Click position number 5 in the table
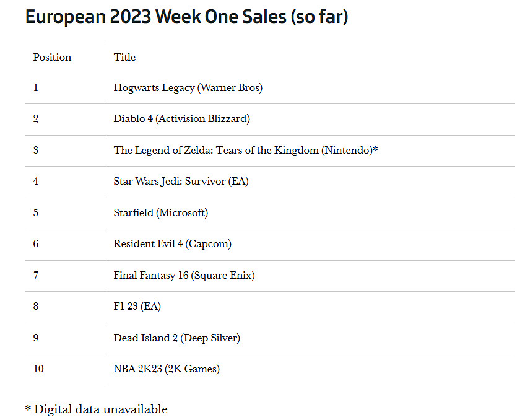The image size is (525, 420). click(x=36, y=213)
